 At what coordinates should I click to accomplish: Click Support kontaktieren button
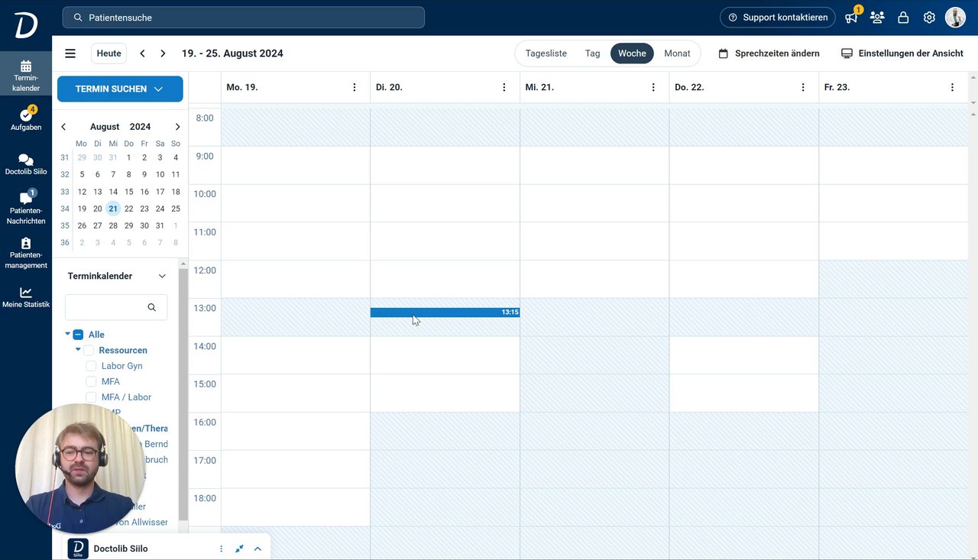click(778, 18)
